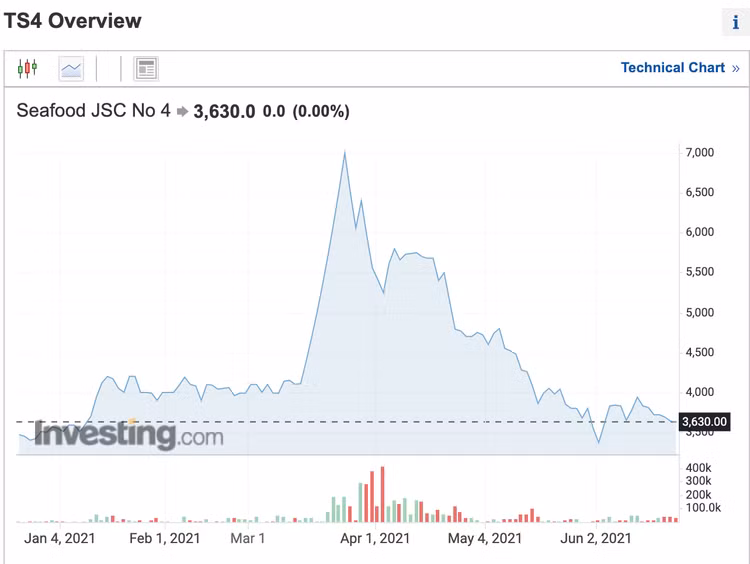Open the Technical Chart link
Viewport: 750px width, 564px height.
[672, 68]
